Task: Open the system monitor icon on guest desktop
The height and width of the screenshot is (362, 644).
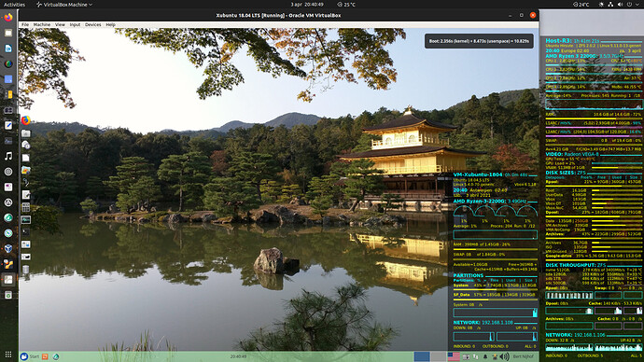Action: click(x=25, y=219)
